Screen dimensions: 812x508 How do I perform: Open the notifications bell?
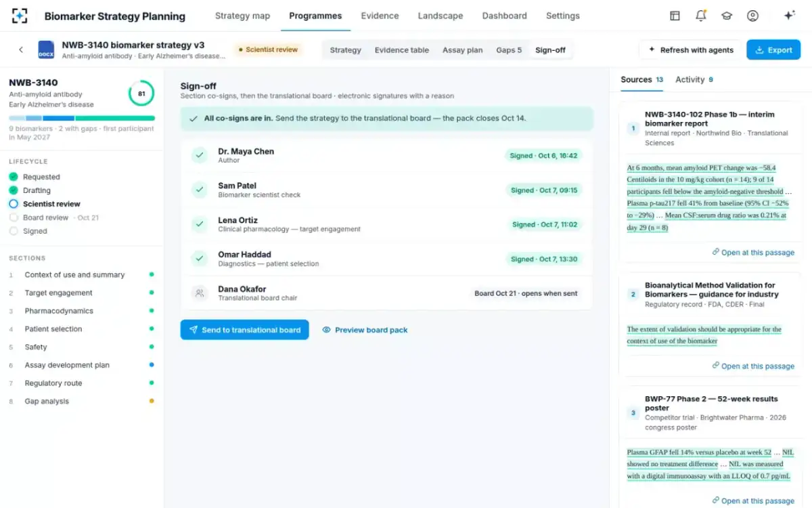point(701,16)
